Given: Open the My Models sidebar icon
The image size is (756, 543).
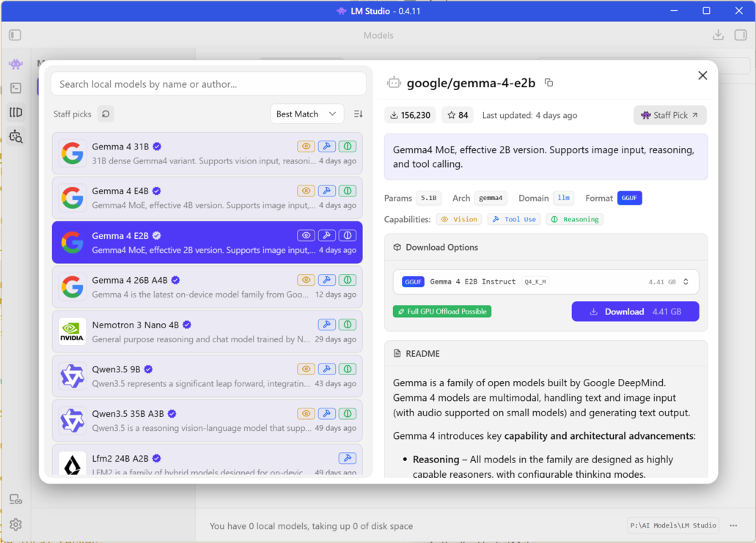Looking at the screenshot, I should click(x=15, y=112).
